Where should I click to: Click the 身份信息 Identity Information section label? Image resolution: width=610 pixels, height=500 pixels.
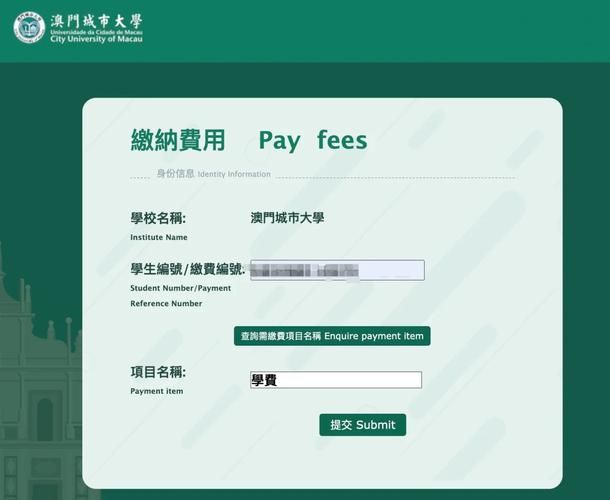(214, 174)
